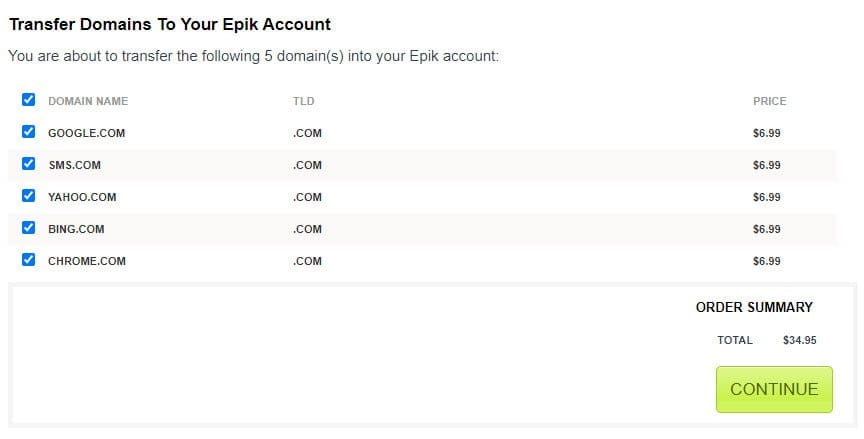Select the GOOGLE.COM domain name text
This screenshot has height=439, width=864.
pyautogui.click(x=86, y=133)
